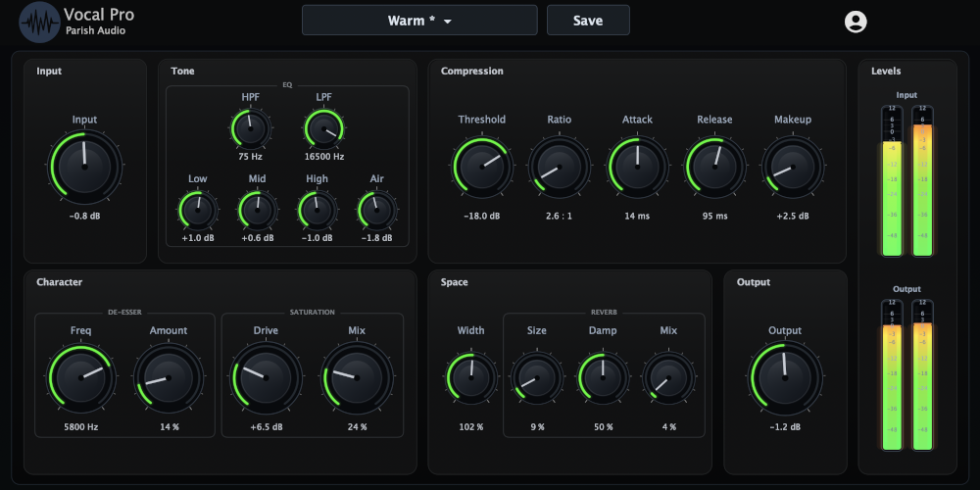Click the Low EQ knob
Image resolution: width=980 pixels, height=490 pixels.
click(x=198, y=210)
